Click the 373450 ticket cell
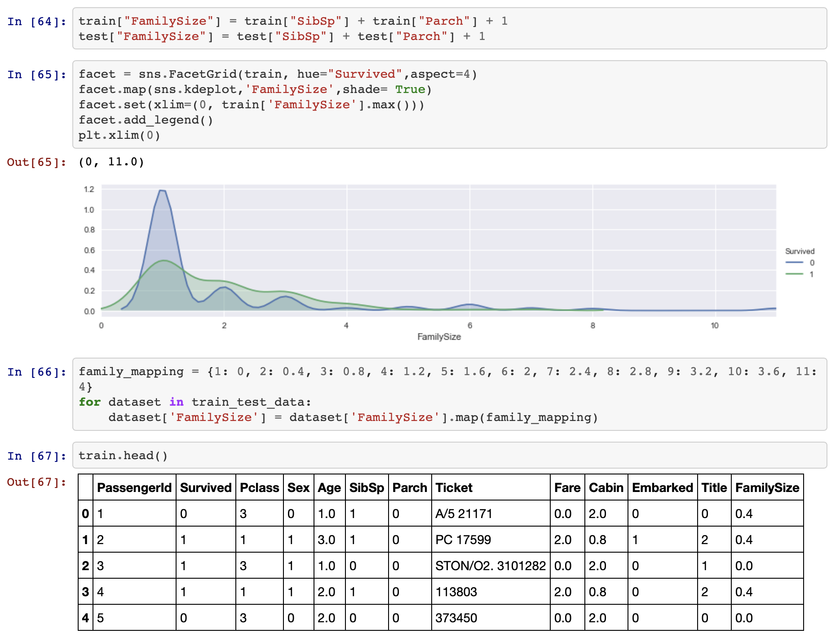 click(x=491, y=618)
